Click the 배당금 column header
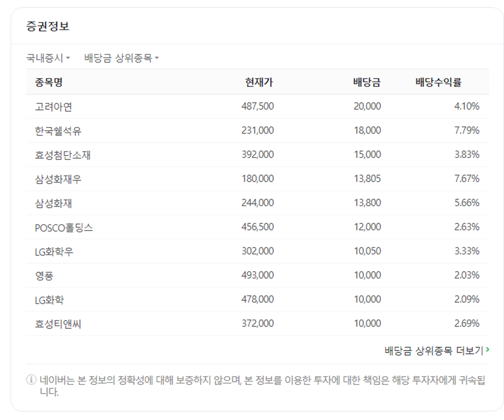This screenshot has width=504, height=420. [367, 82]
